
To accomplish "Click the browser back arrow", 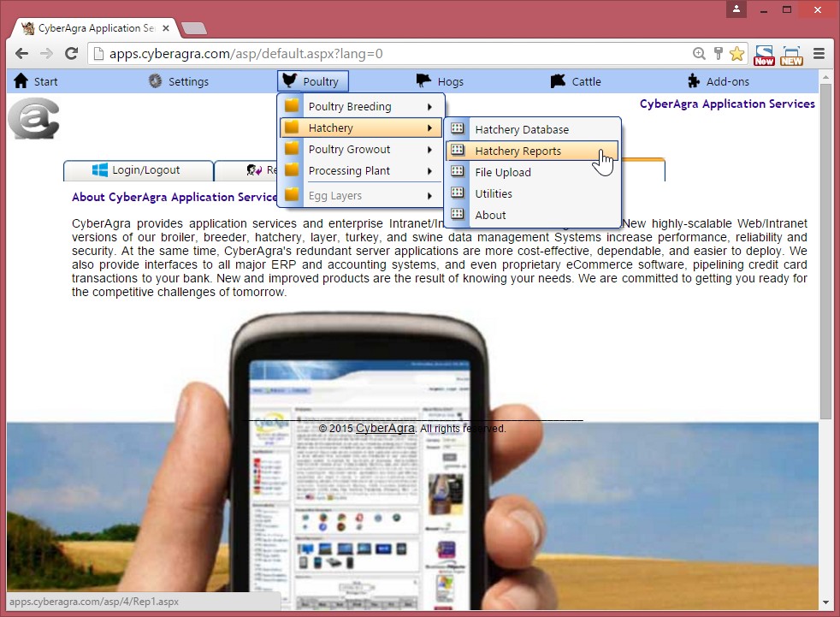I will tap(21, 54).
